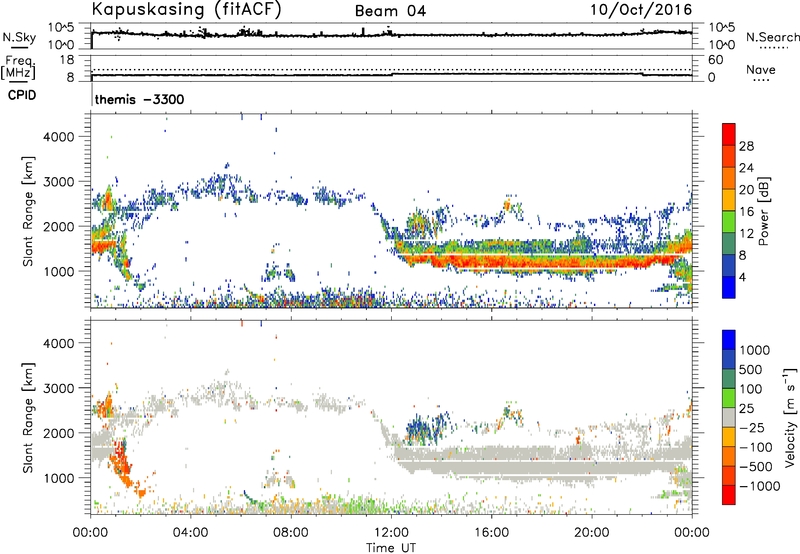This screenshot has width=800, height=554.
Task: Click the 'Nave' legend label
Action: click(x=760, y=70)
